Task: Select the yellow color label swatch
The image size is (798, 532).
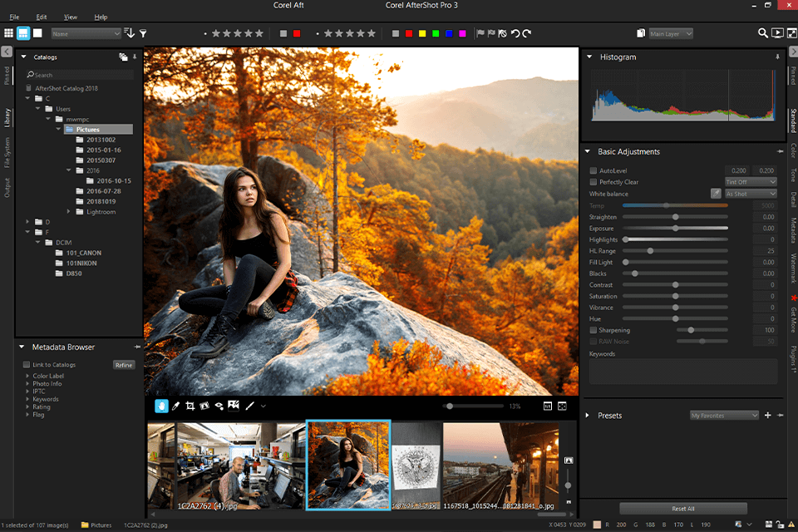Action: 422,33
